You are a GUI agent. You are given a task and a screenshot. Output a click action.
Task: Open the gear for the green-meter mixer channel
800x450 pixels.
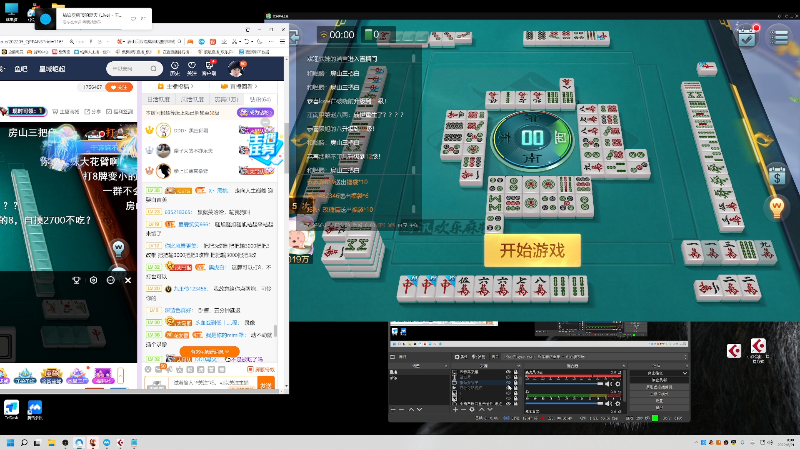[618, 404]
